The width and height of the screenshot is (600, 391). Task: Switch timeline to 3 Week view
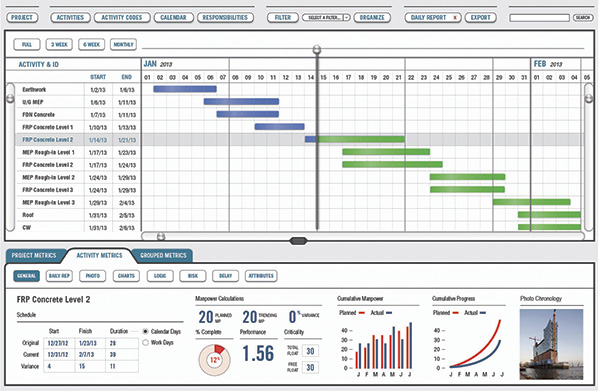59,44
